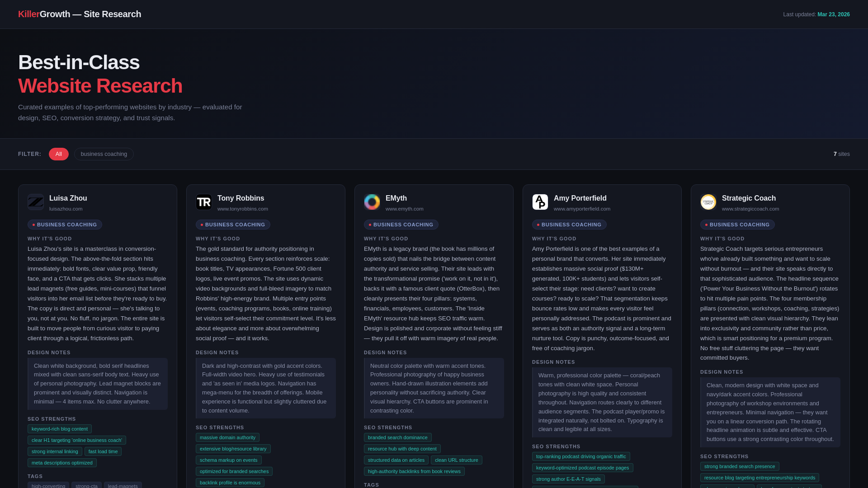Click the 'Best-in-Class Website Research' heading
Image resolution: width=868 pixels, height=488 pixels.
click(100, 74)
